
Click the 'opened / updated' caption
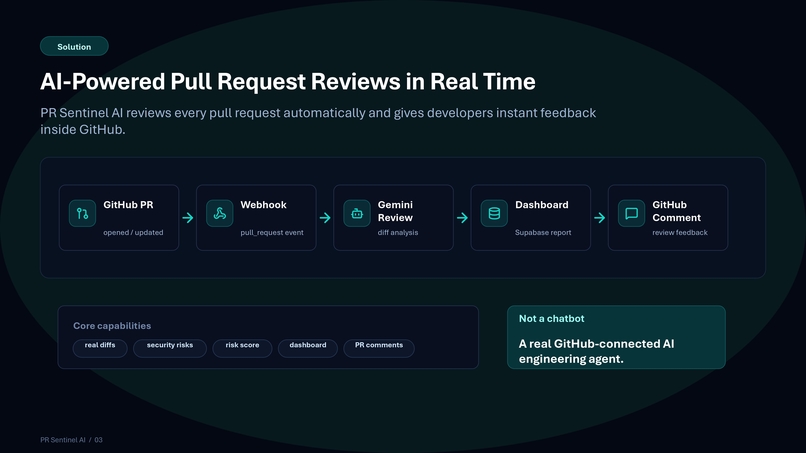point(133,232)
